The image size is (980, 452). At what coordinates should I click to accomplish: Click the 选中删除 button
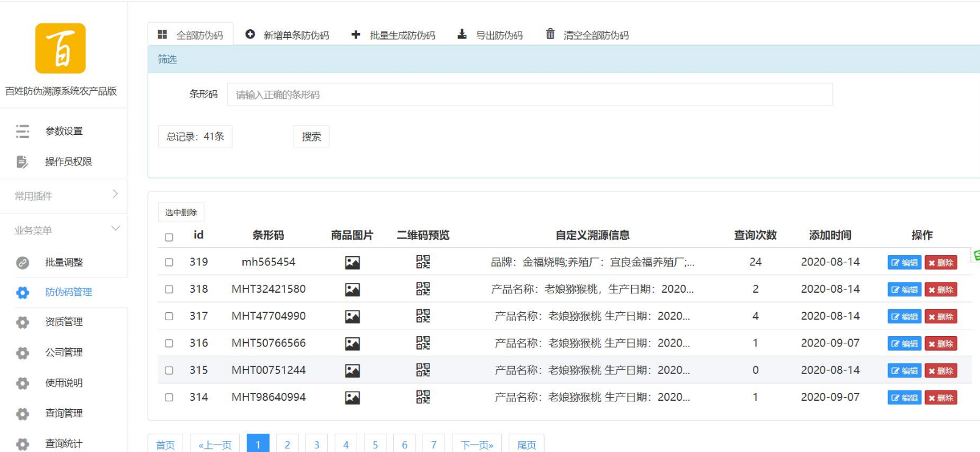point(181,212)
